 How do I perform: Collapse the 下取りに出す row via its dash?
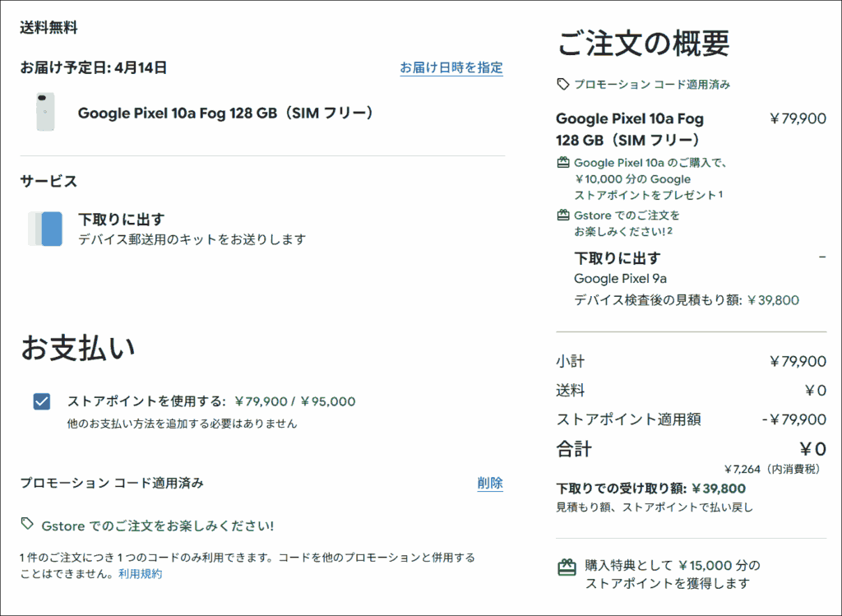pos(822,257)
